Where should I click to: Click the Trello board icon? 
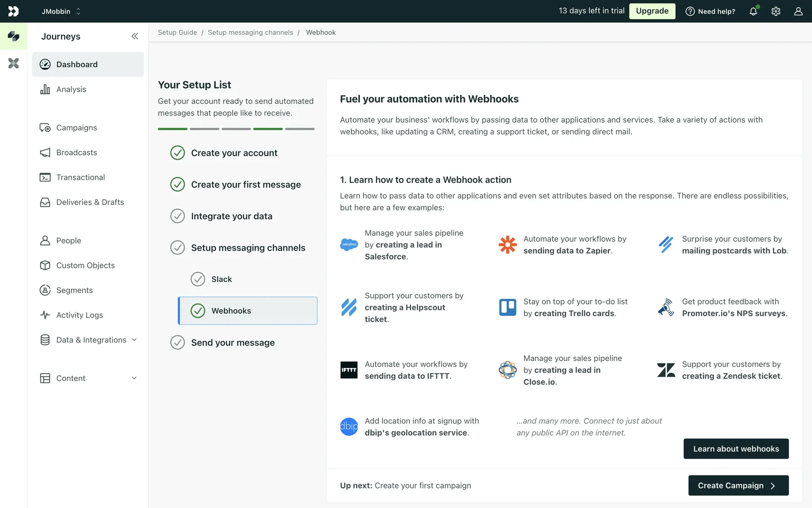pos(507,307)
